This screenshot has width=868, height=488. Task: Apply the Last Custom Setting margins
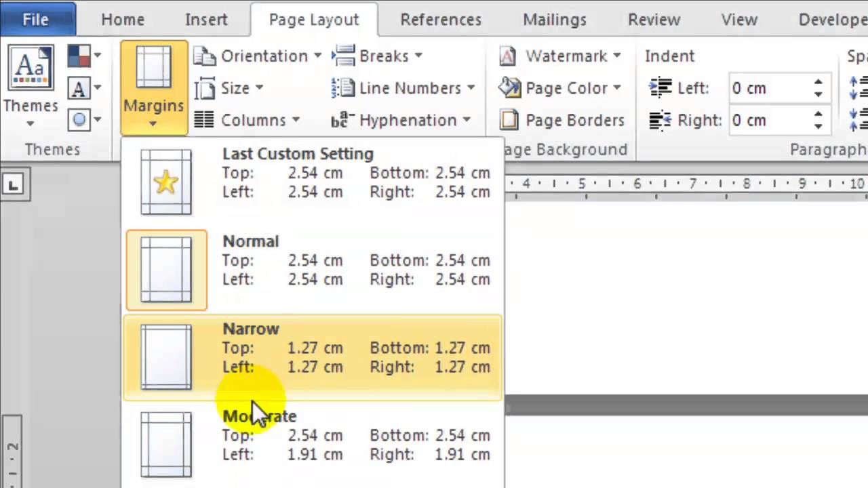tap(313, 183)
